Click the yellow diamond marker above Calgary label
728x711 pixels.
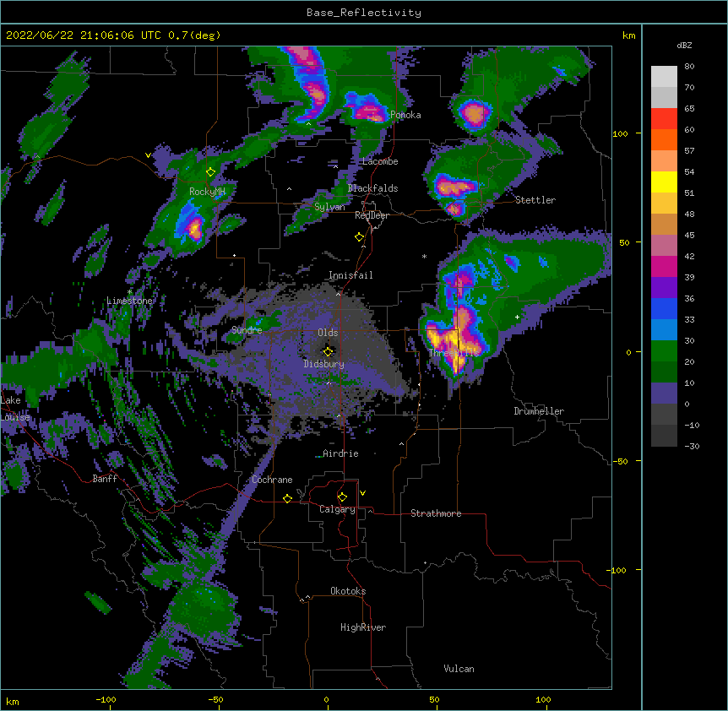coord(342,497)
